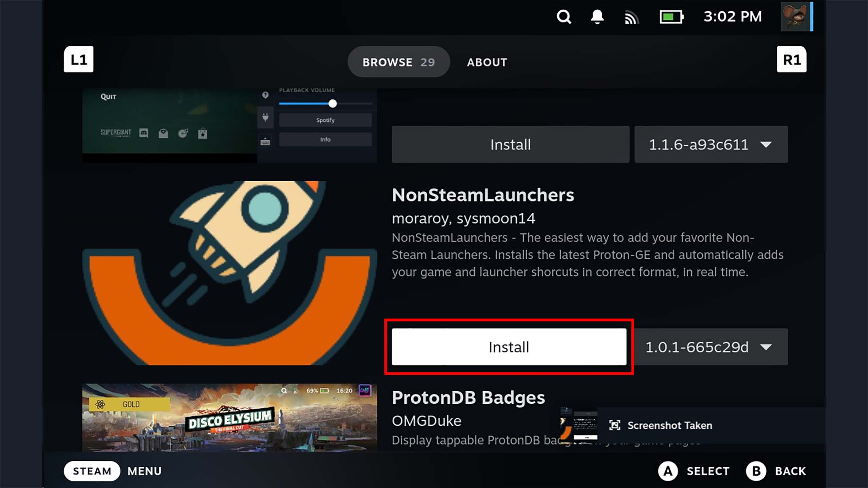
Task: Open notifications via the bell icon
Action: click(x=597, y=17)
